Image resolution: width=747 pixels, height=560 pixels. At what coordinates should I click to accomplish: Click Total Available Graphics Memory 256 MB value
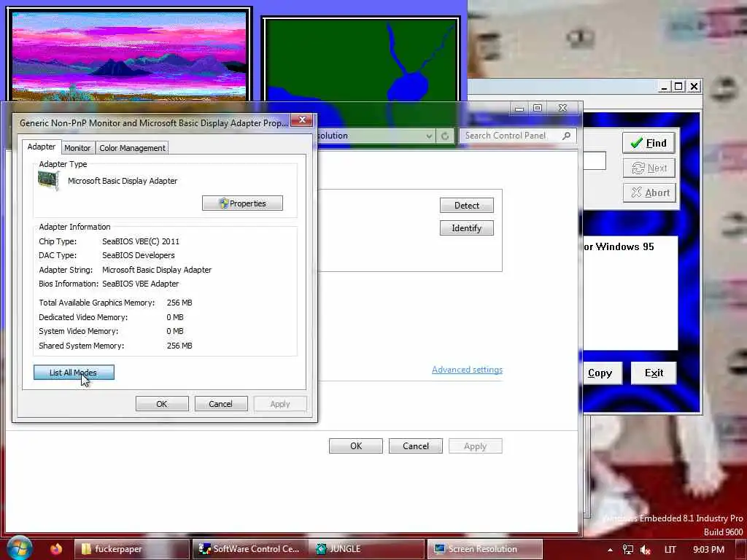click(x=179, y=303)
